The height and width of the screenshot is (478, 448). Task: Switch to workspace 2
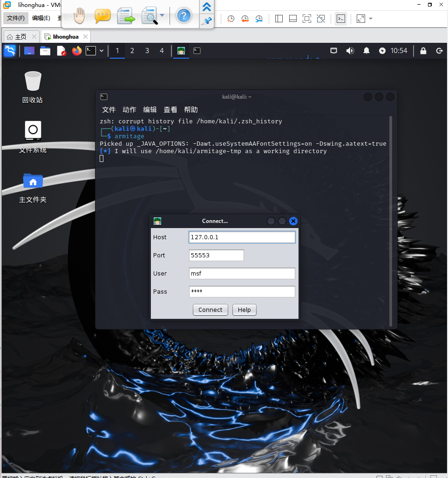point(132,51)
